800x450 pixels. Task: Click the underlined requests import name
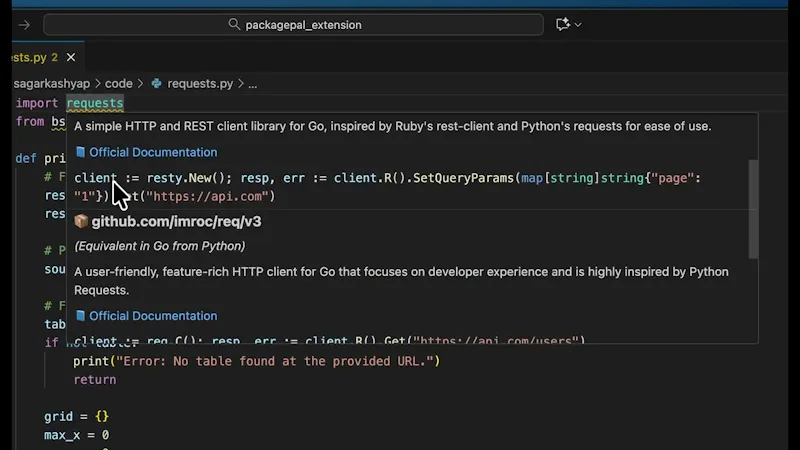click(x=95, y=103)
